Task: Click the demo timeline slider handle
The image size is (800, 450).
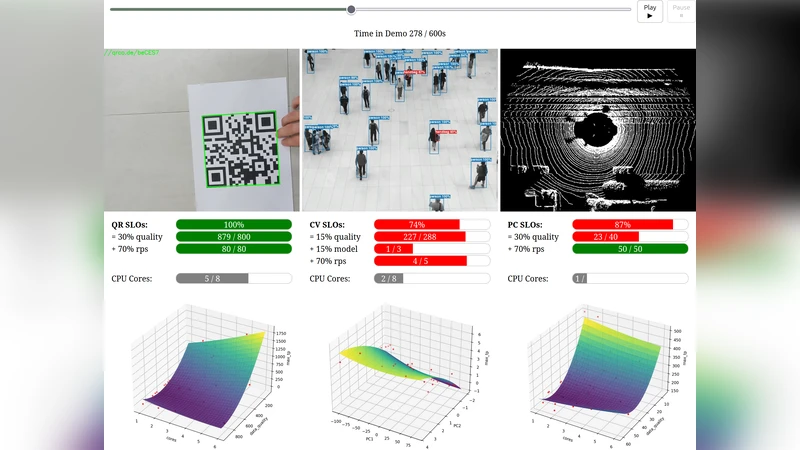Action: tap(351, 10)
